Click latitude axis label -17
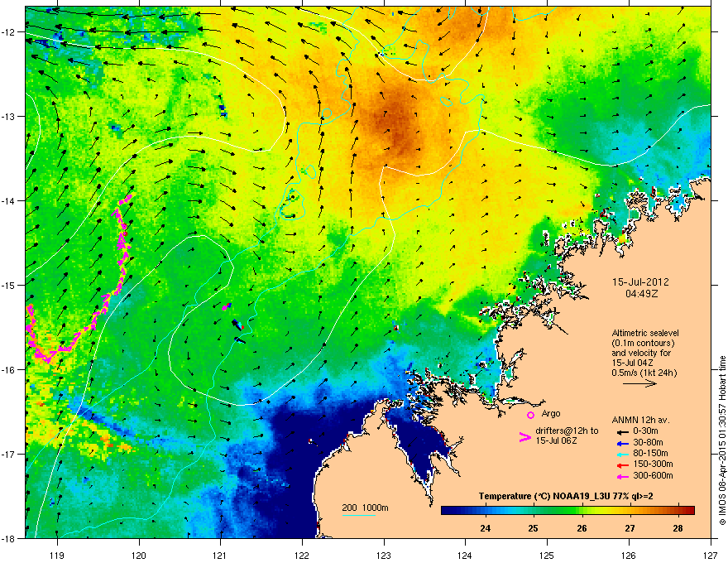This screenshot has width=728, height=563. (8, 454)
